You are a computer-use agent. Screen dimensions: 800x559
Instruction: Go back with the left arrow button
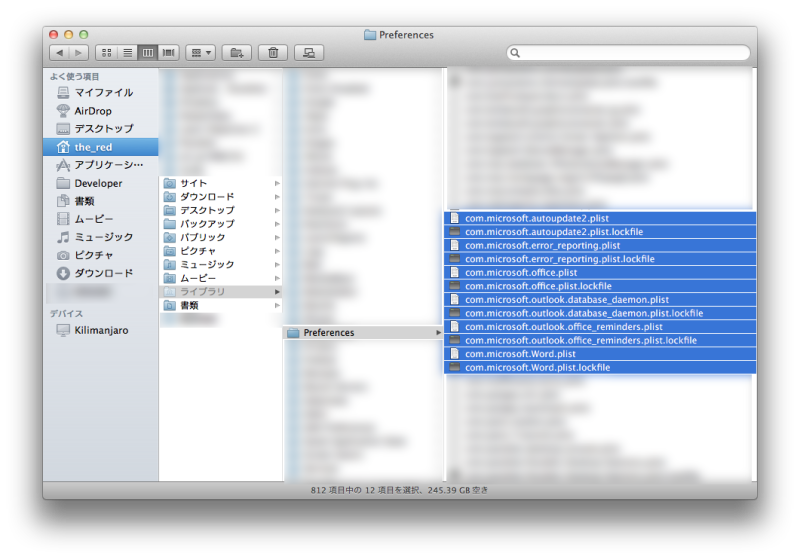(x=60, y=53)
